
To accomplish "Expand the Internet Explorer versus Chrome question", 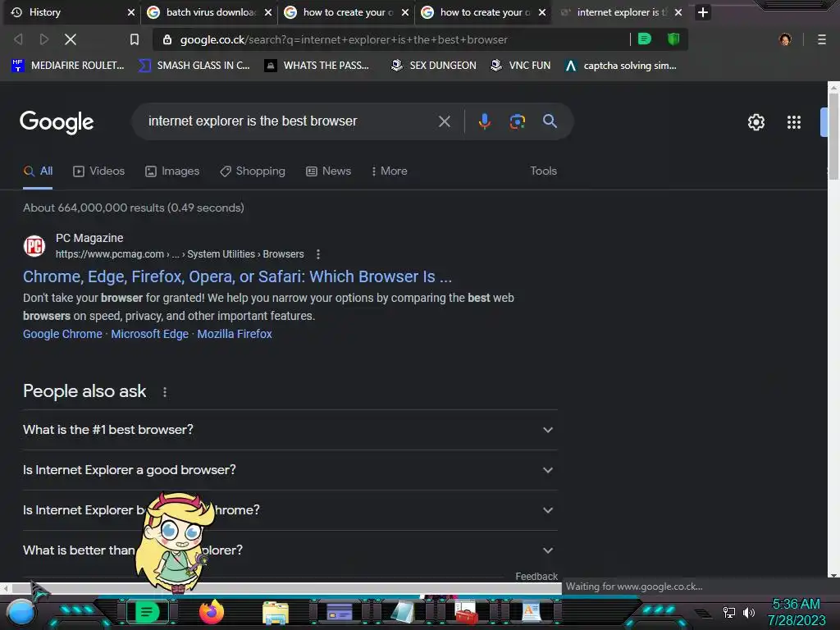I will pos(290,510).
